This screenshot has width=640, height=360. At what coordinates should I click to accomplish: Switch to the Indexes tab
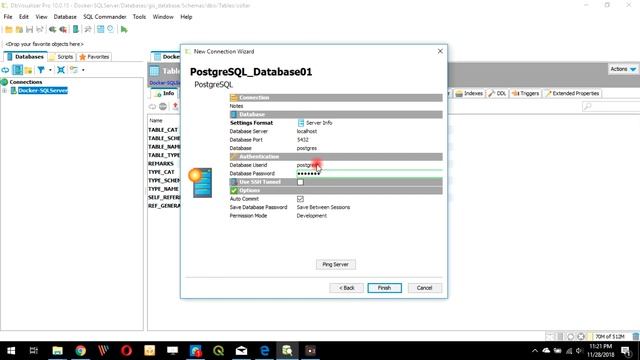[x=469, y=93]
